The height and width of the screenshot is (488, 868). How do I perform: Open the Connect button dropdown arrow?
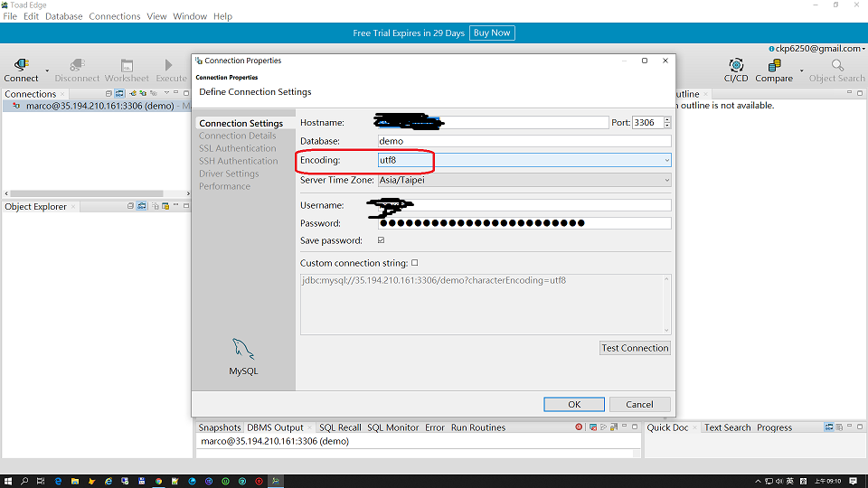(x=47, y=70)
